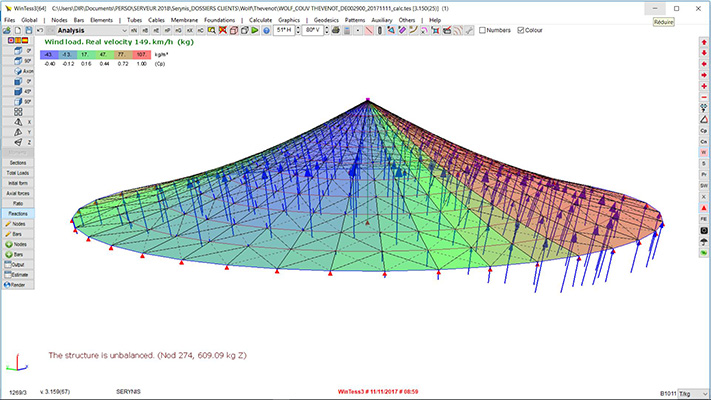Open the Calculate menu
Image resolution: width=711 pixels, height=400 pixels.
tap(260, 19)
